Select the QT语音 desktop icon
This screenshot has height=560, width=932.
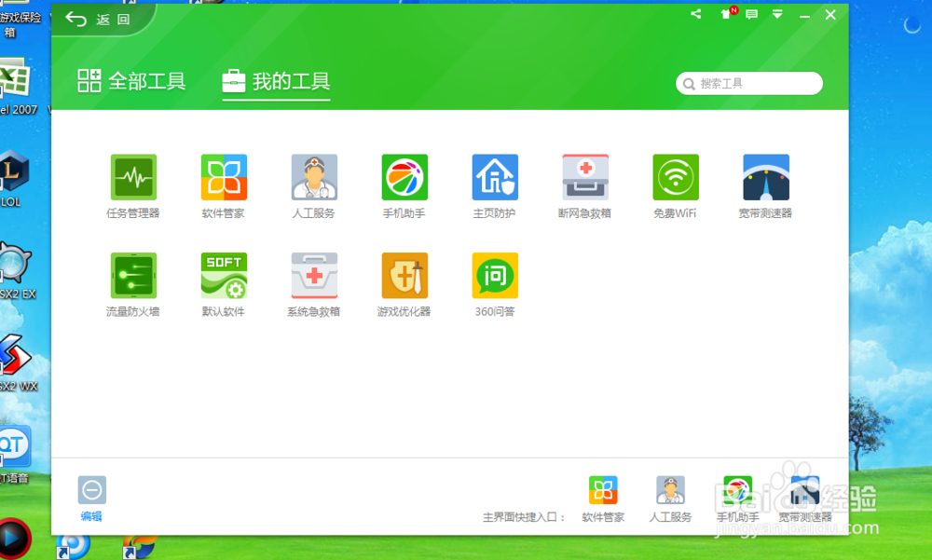pos(15,455)
